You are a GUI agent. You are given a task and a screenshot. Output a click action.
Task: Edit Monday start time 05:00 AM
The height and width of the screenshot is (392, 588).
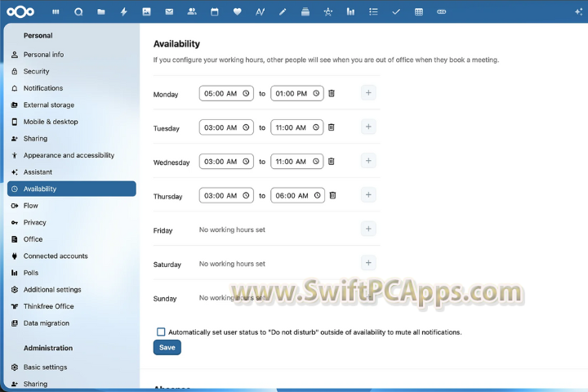point(226,93)
